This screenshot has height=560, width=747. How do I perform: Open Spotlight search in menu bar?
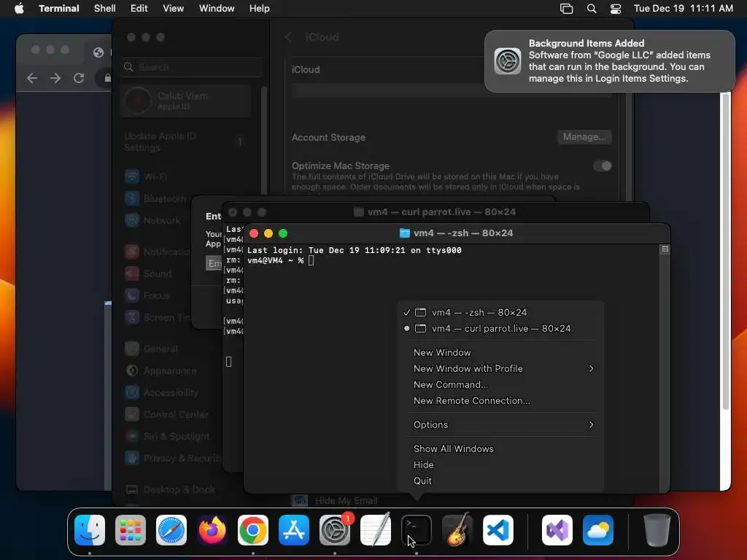coord(591,9)
